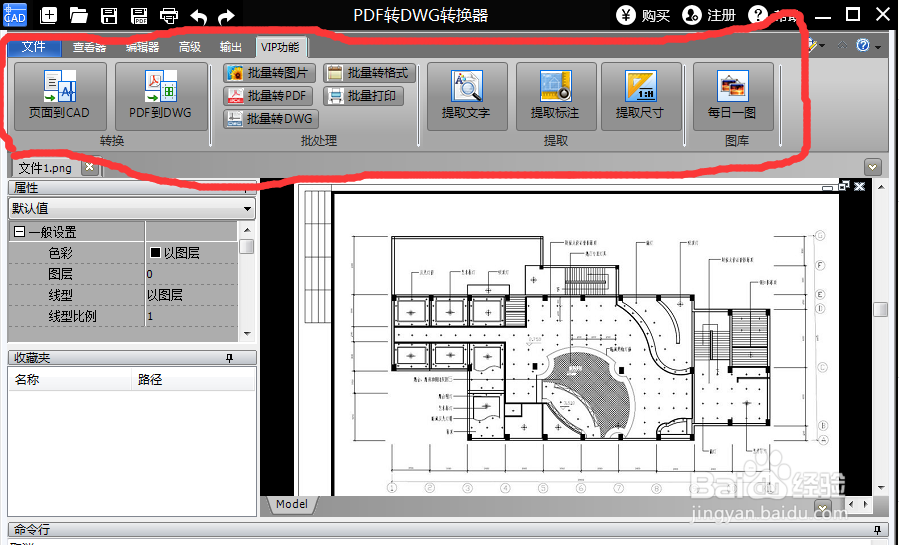Click the properties panel up arrow
Viewport: 899px width, 545px height.
tap(247, 230)
